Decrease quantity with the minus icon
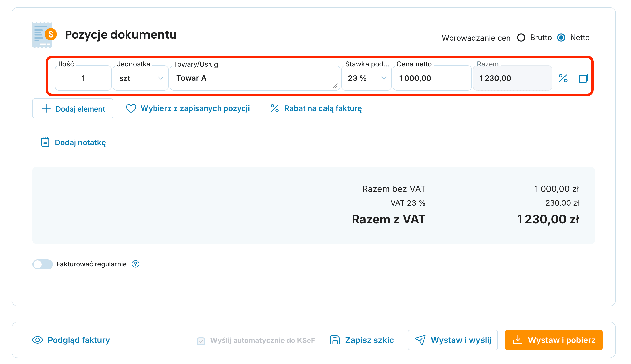631x364 pixels. coord(66,78)
